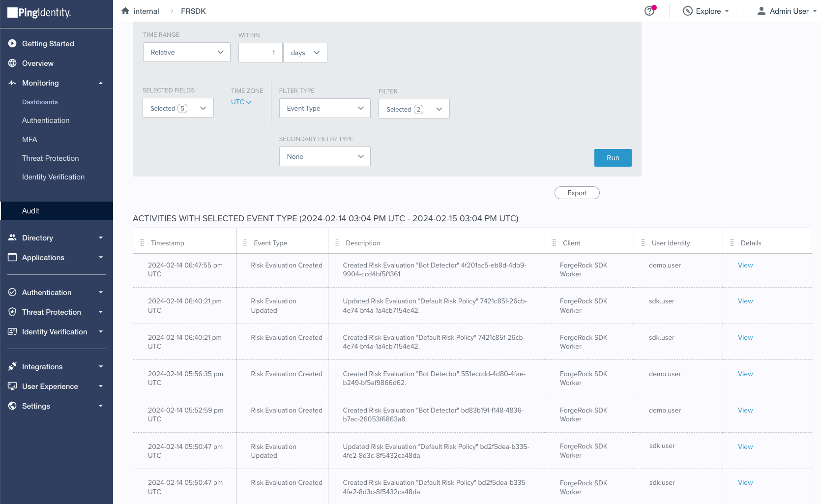Expand the Secondary Filter Type dropdown
This screenshot has width=821, height=504.
(324, 156)
